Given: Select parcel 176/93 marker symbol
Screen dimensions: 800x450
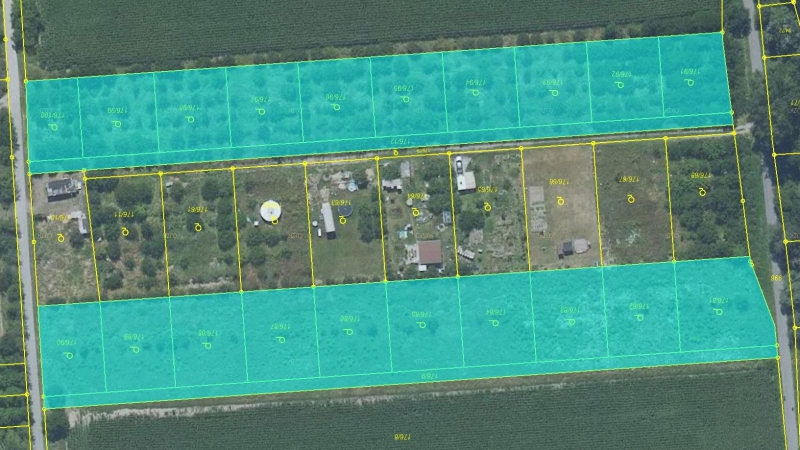Looking at the screenshot, I should coord(554,92).
